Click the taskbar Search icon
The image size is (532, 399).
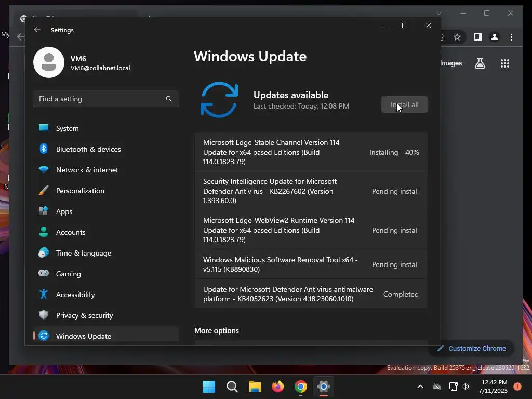(232, 387)
